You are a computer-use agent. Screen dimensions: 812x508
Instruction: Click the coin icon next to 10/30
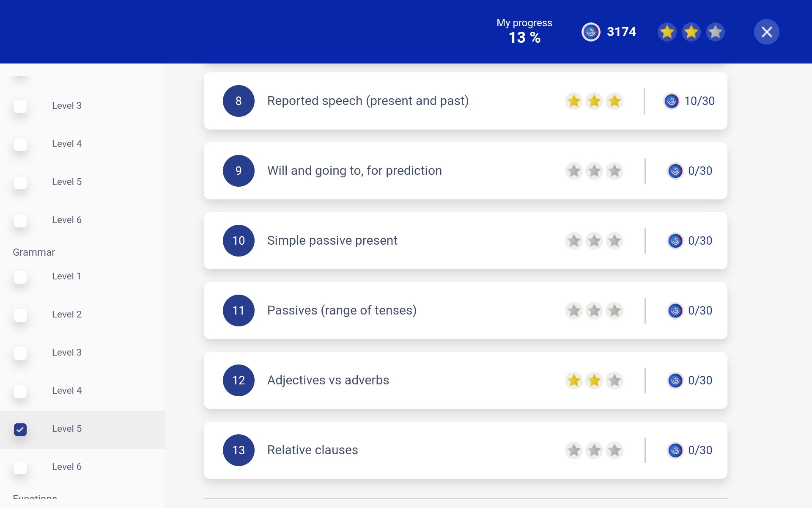pyautogui.click(x=671, y=101)
